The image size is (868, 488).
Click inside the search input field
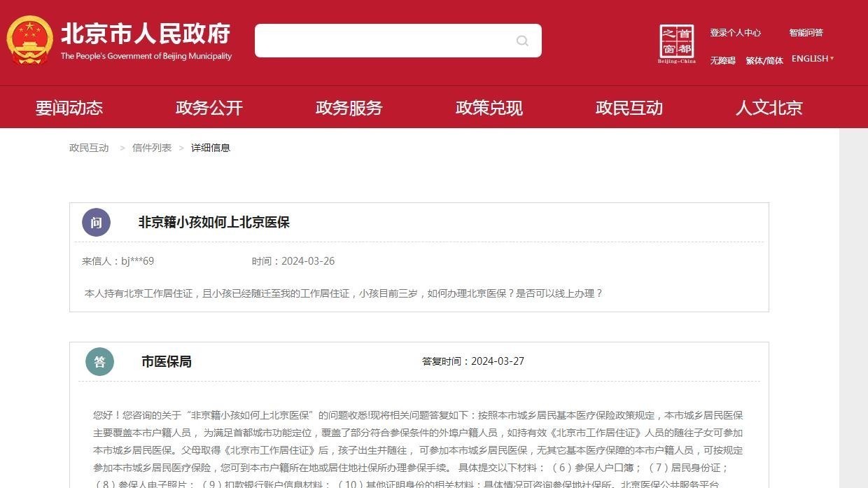tap(385, 41)
